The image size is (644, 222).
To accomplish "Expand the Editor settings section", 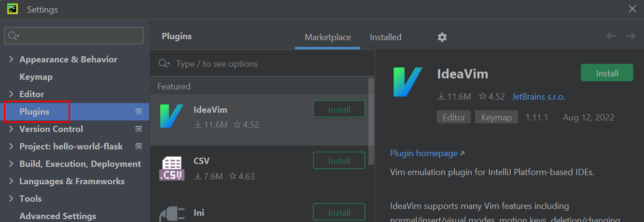I will (11, 94).
